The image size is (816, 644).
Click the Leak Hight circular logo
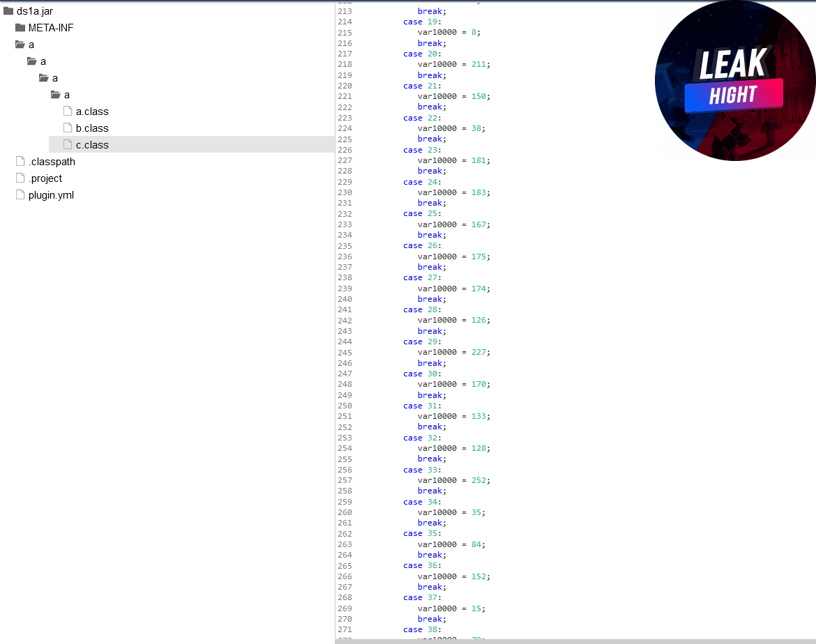pos(735,81)
